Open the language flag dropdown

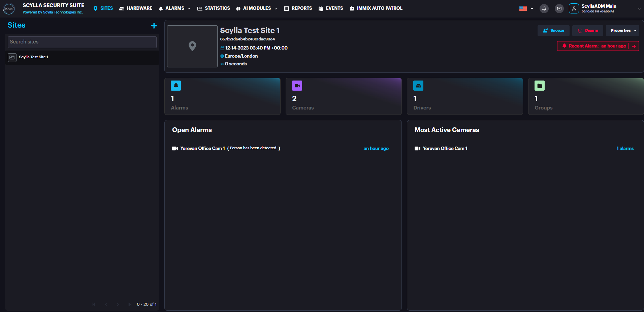(526, 9)
